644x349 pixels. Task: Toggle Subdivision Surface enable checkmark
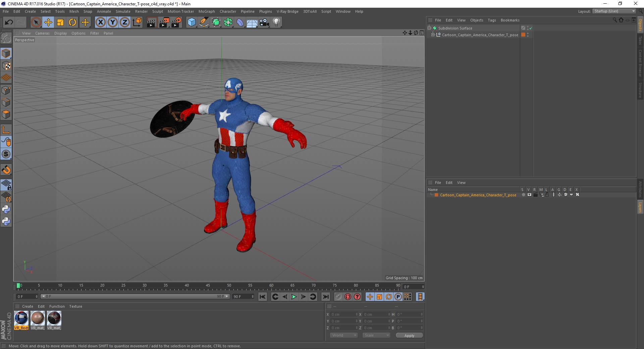[531, 28]
